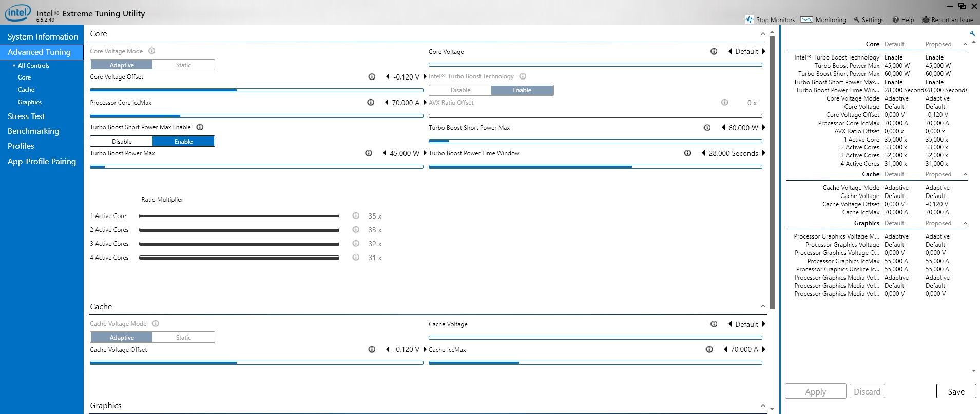
Task: Show info icon for 4 Active Cores
Action: [x=356, y=258]
